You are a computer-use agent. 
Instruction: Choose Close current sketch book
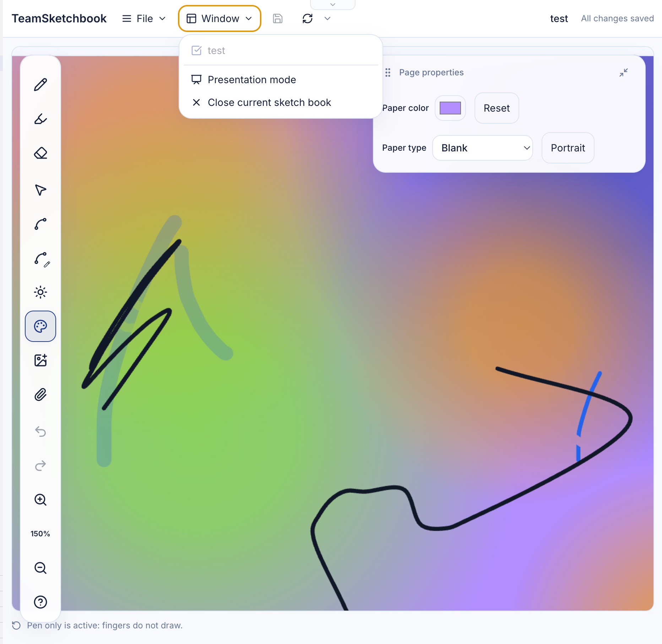pyautogui.click(x=281, y=102)
